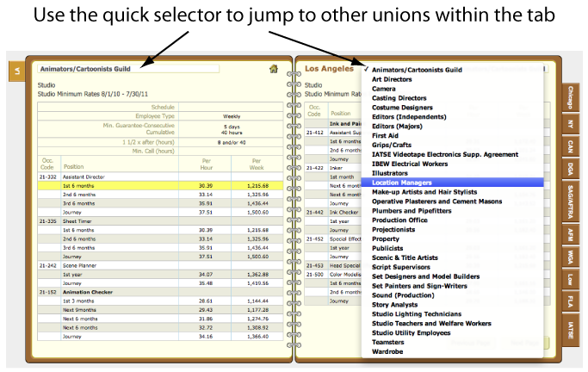Choose Story Analysts
588x372 pixels.
(394, 305)
